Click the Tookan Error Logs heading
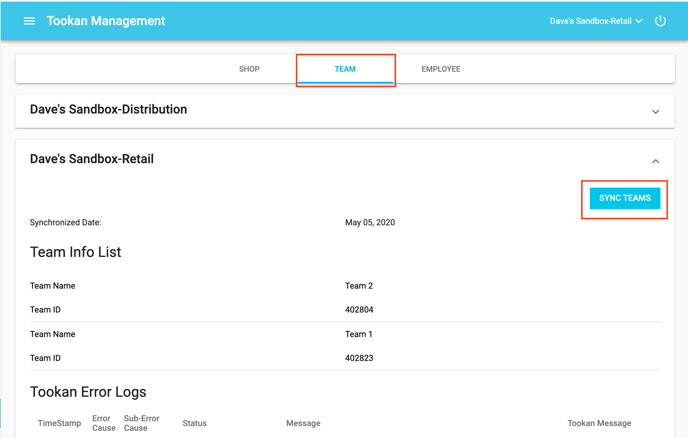Screen dimensions: 688x438 tap(88, 392)
